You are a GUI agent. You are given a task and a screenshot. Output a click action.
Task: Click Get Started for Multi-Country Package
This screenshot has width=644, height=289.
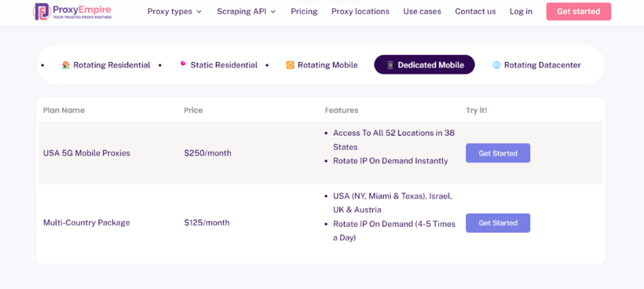tap(497, 223)
